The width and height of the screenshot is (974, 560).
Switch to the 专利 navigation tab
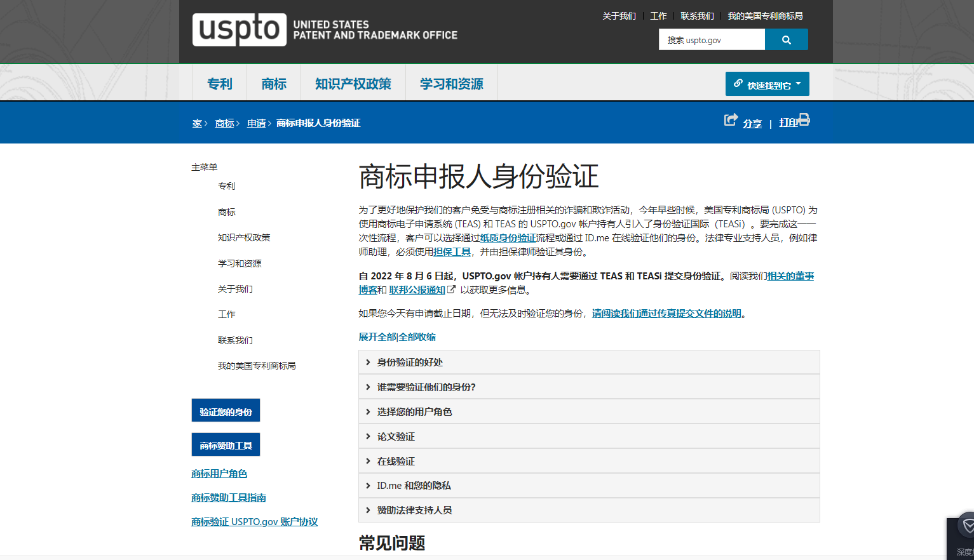219,83
